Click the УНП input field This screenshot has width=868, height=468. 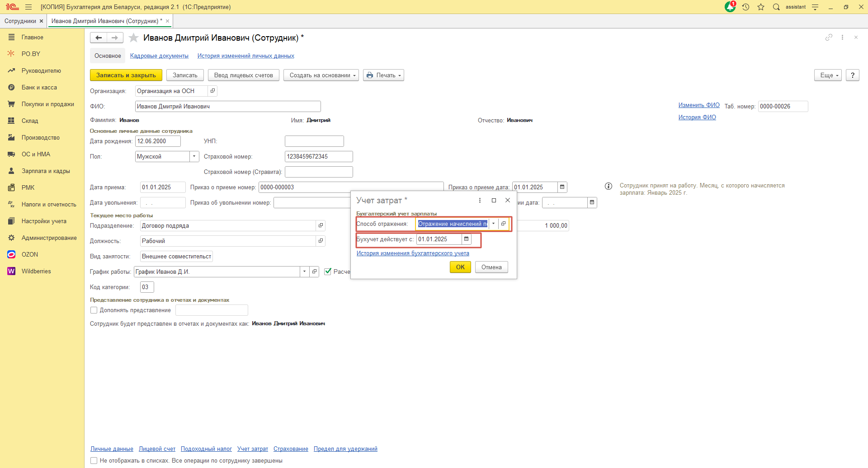tap(314, 141)
